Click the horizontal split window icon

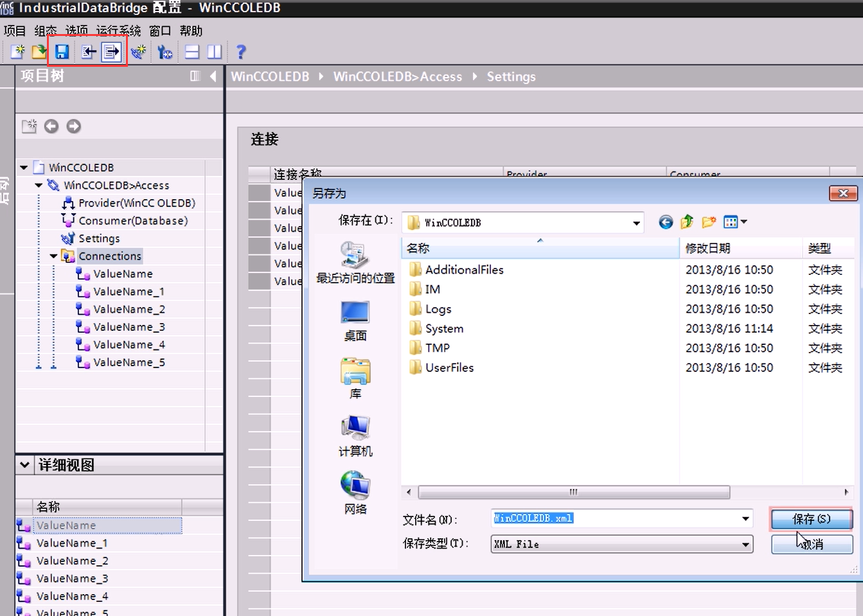point(192,52)
